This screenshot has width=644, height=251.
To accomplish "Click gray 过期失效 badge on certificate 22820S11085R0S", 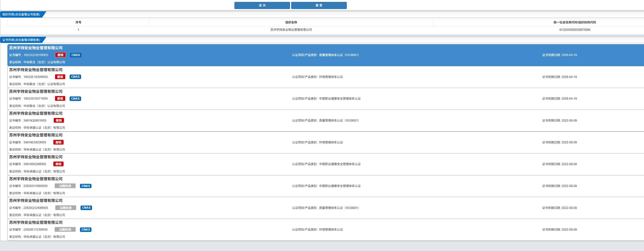I will click(x=65, y=186).
